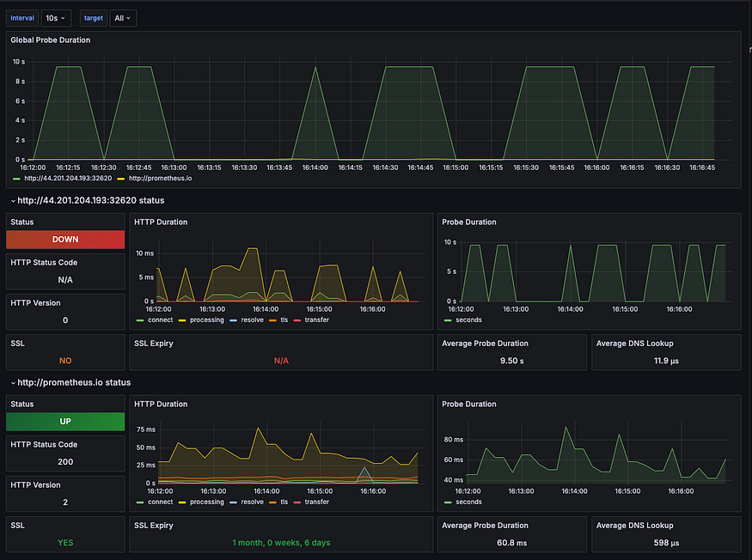Open Probe Duration panel title under prometheus.io status
Viewport: 752px width, 560px height.
click(x=469, y=405)
